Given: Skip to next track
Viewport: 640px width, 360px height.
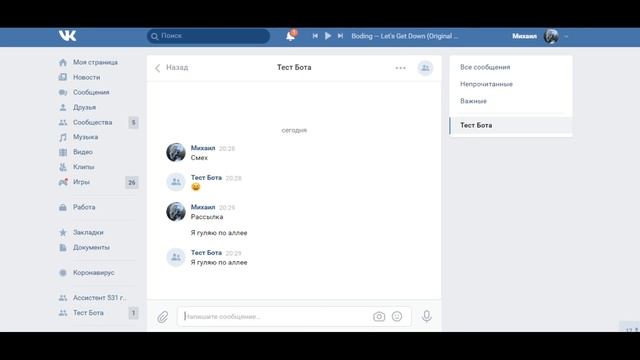Looking at the screenshot, I should (x=340, y=36).
